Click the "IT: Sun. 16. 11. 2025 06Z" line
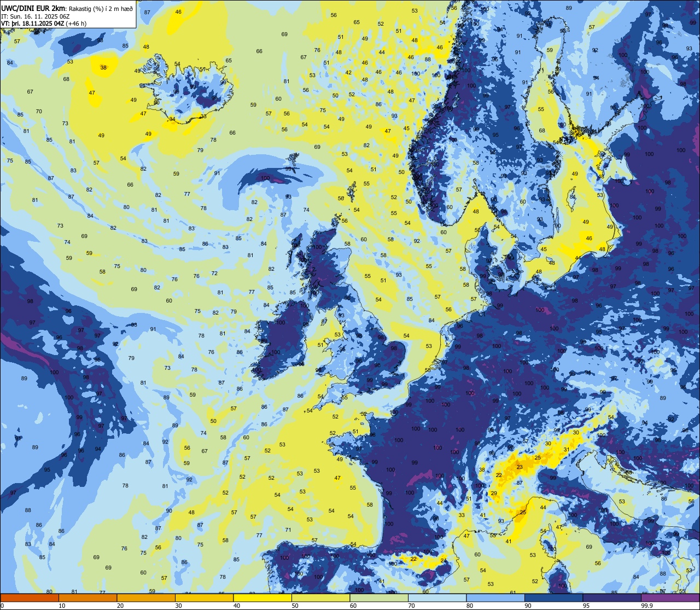This screenshot has width=700, height=610. [35, 16]
